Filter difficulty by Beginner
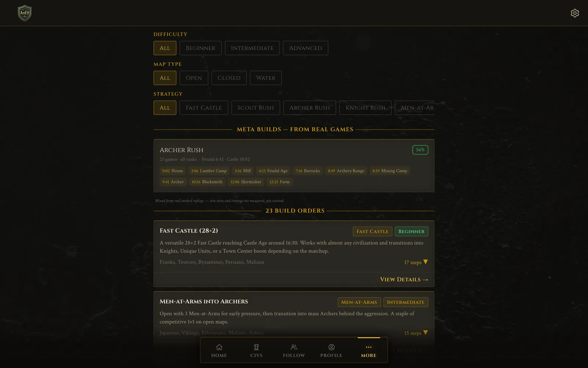Image resolution: width=588 pixels, height=368 pixels. pyautogui.click(x=200, y=48)
